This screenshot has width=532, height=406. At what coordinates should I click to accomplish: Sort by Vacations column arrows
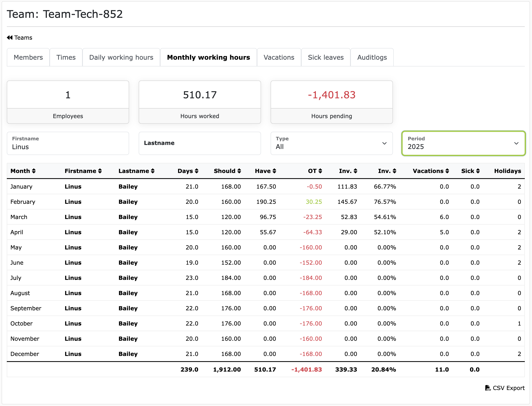(x=447, y=171)
